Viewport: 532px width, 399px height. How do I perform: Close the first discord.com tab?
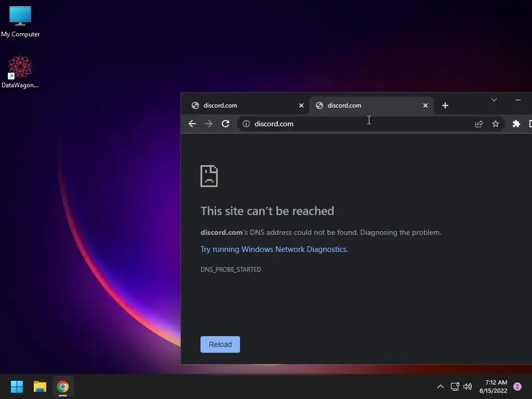pos(301,105)
